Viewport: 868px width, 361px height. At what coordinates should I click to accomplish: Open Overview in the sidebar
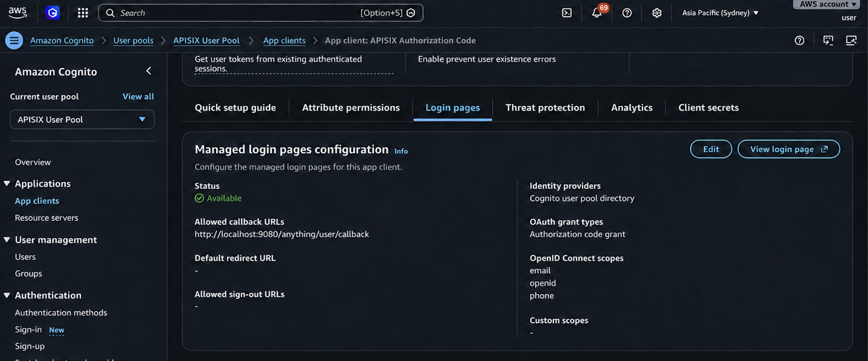point(33,162)
